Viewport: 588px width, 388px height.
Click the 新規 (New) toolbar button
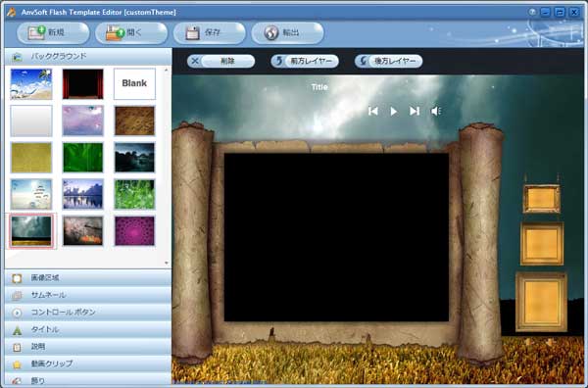[53, 33]
